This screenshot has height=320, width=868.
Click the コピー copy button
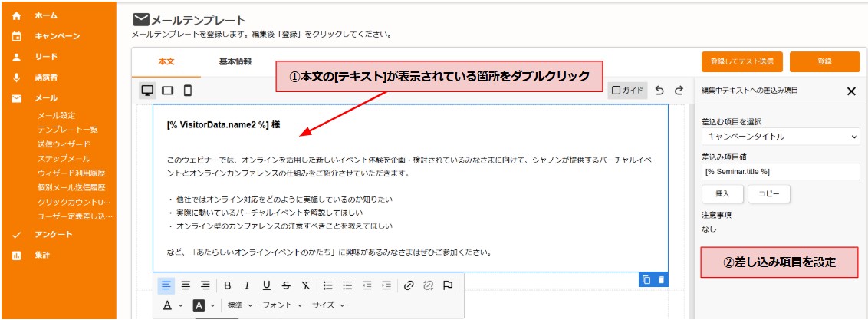point(769,194)
